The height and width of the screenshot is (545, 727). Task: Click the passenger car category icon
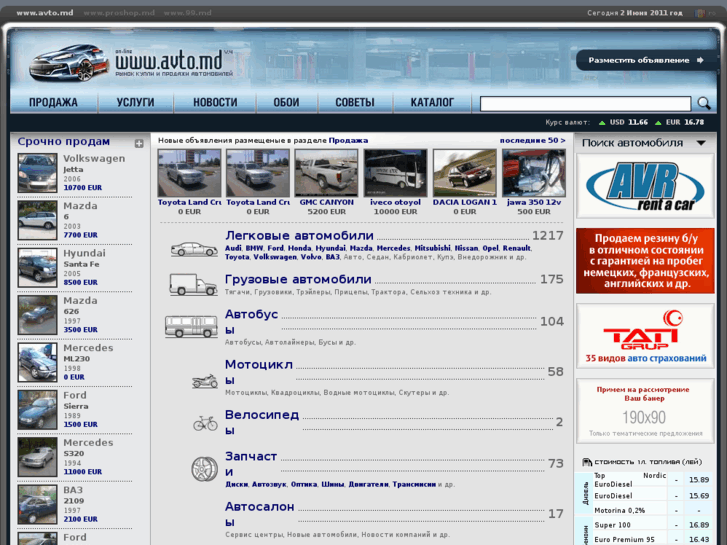click(194, 249)
